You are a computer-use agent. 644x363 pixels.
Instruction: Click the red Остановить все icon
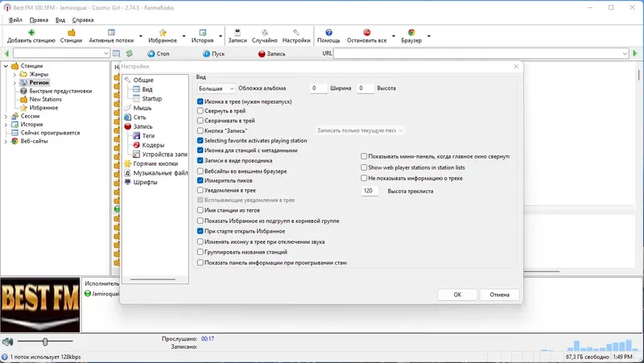pos(367,32)
